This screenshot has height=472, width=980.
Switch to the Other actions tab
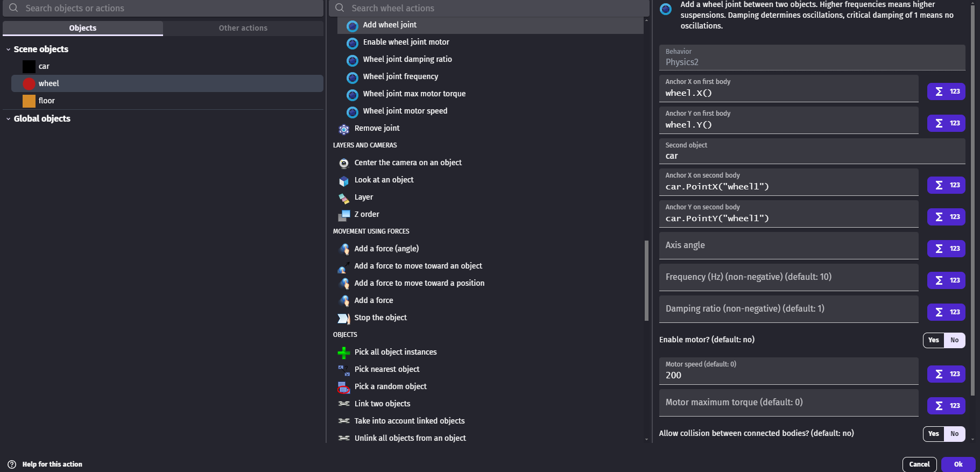click(243, 28)
